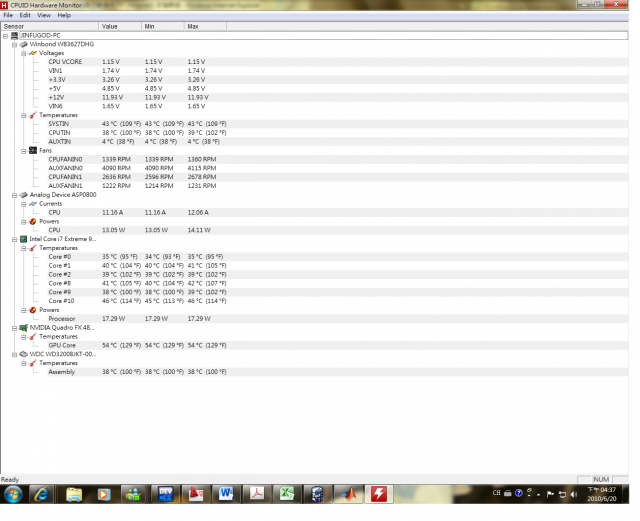
Task: Click the volume speaker tray icon
Action: [574, 494]
